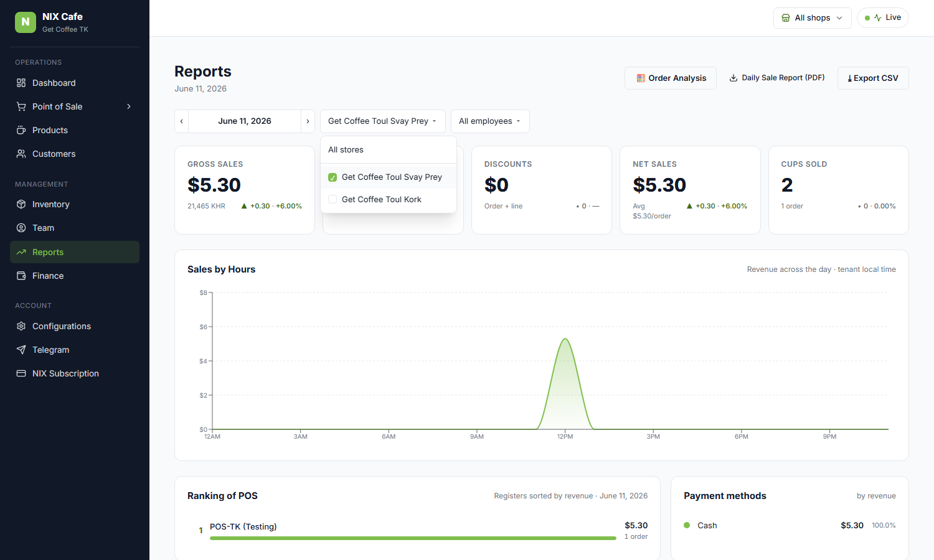This screenshot has height=560, width=934.
Task: Click the Cups Sold value 2
Action: coord(787,185)
